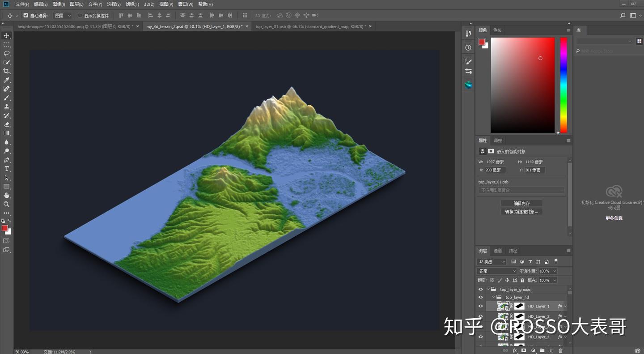This screenshot has width=644, height=354.
Task: Click the Delete layer trash icon
Action: (x=560, y=350)
